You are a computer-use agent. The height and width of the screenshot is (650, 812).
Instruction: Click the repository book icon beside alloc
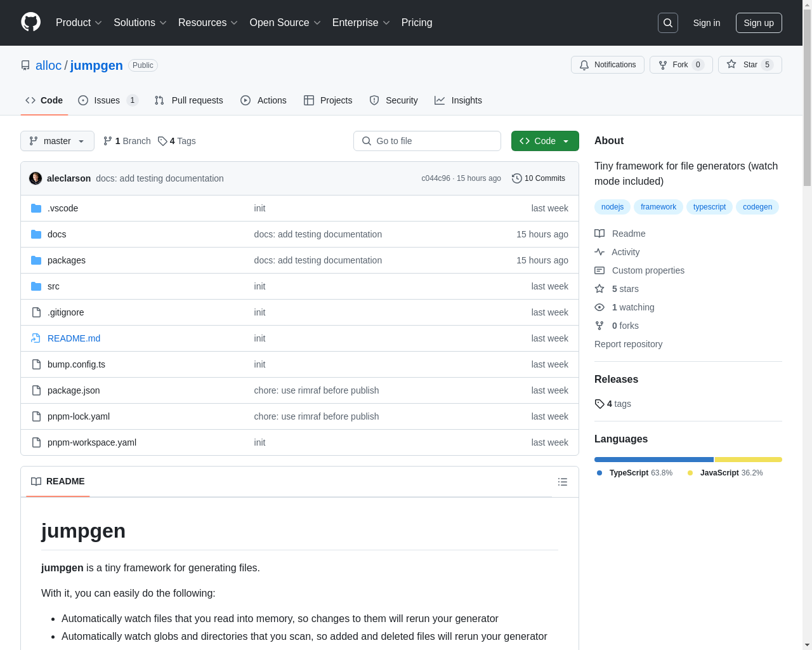click(x=25, y=65)
